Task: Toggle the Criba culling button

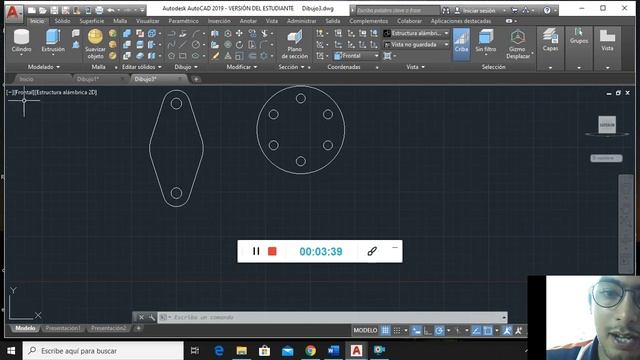Action: coord(461,44)
